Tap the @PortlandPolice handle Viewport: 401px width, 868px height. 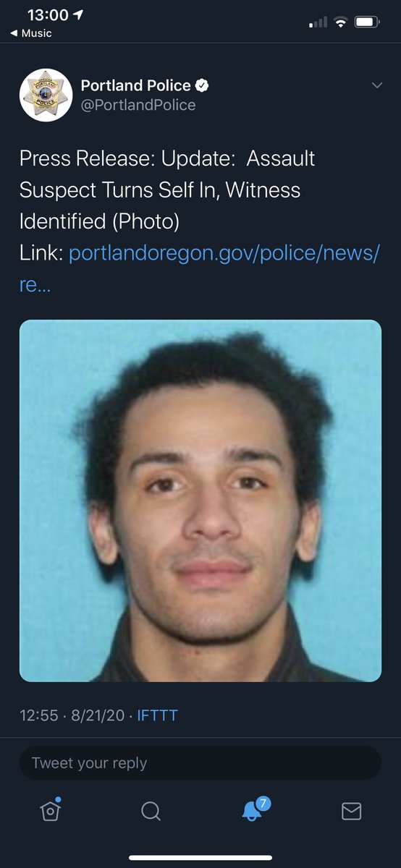click(x=138, y=105)
